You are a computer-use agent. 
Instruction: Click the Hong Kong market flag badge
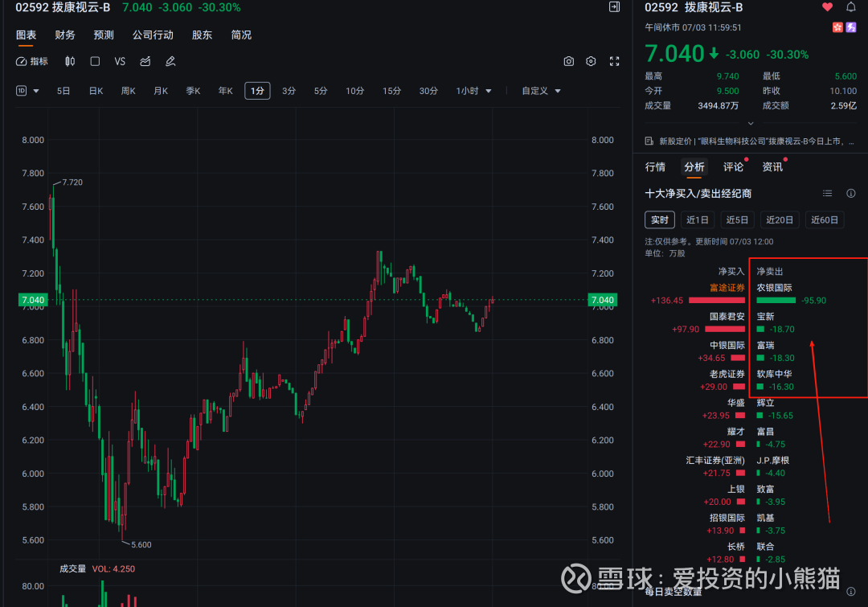[837, 27]
